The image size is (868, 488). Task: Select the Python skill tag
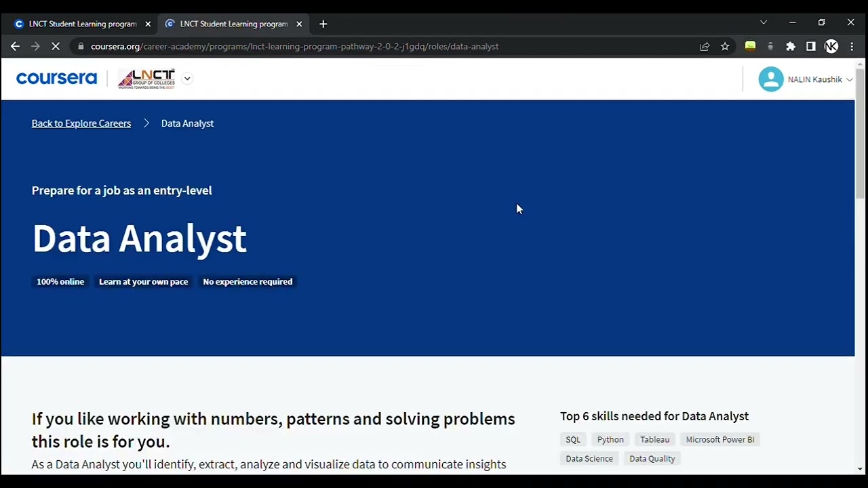[610, 439]
